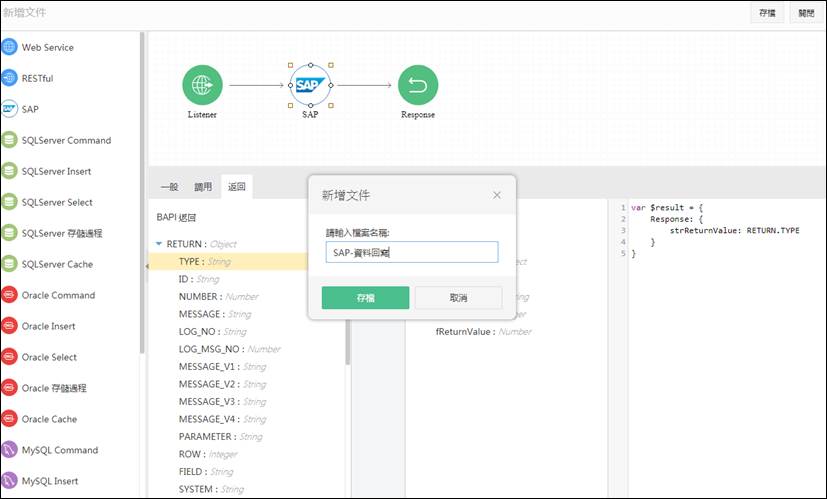This screenshot has width=827, height=499.
Task: Pick the SQLServer Command icon
Action: tap(9, 140)
